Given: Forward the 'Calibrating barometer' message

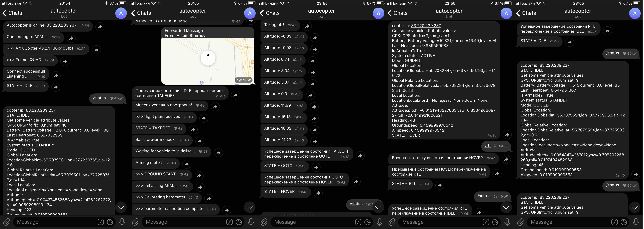Looking at the screenshot, I should 209,199.
